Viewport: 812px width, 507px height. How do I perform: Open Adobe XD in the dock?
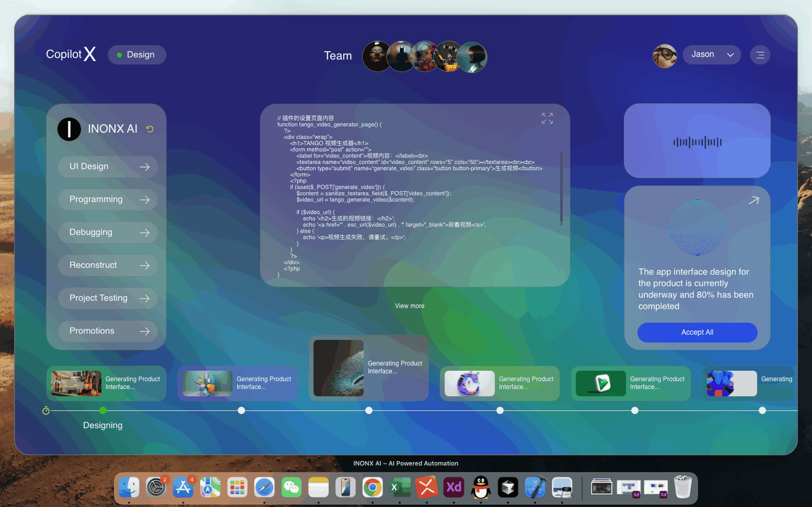click(x=454, y=488)
